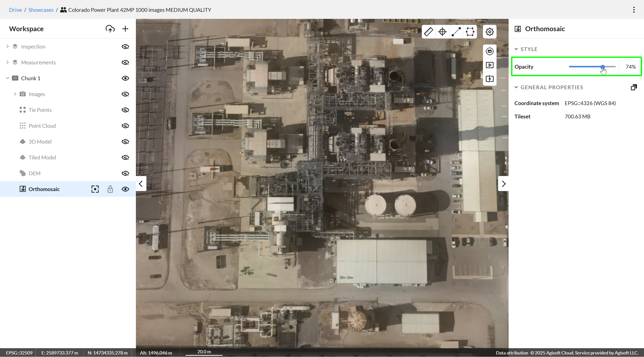Expand the Inspection group
644x357 pixels.
pos(8,47)
